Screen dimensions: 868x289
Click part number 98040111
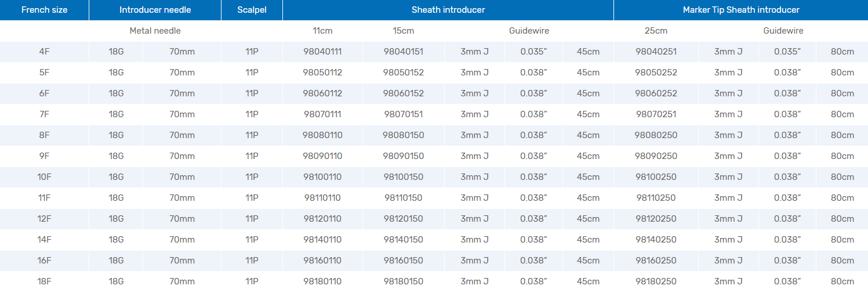[x=322, y=52]
